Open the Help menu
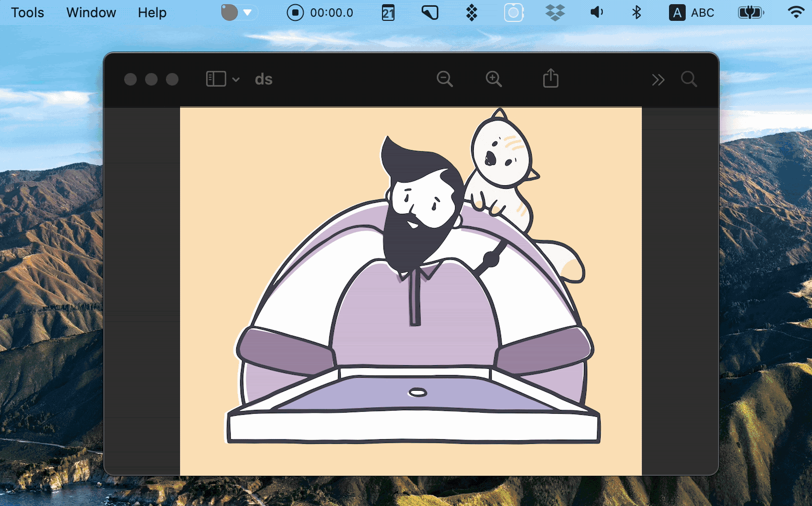The height and width of the screenshot is (506, 812). pyautogui.click(x=152, y=13)
